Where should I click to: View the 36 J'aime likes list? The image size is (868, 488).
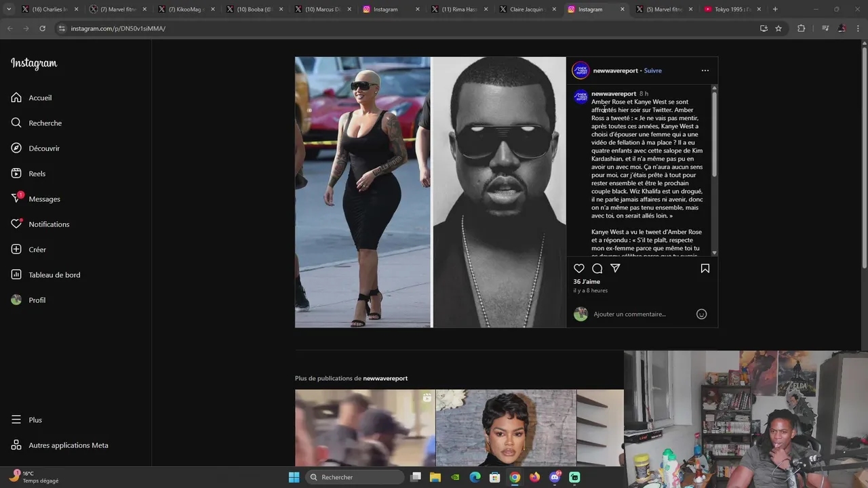pyautogui.click(x=587, y=282)
